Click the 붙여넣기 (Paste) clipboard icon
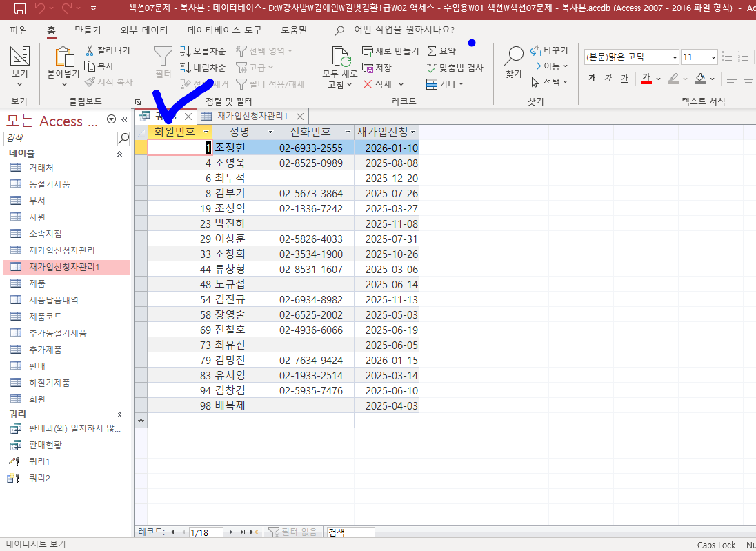756x551 pixels. click(x=63, y=58)
